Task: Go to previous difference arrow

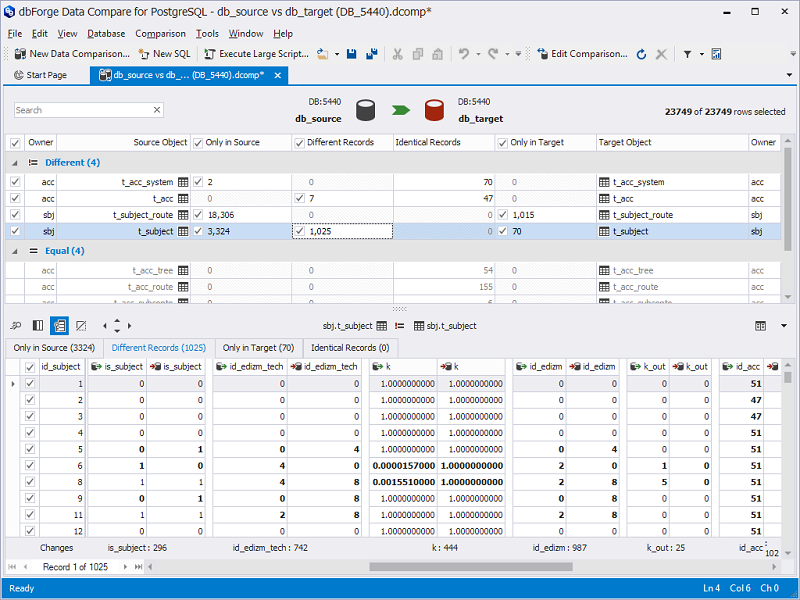Action: click(x=105, y=326)
